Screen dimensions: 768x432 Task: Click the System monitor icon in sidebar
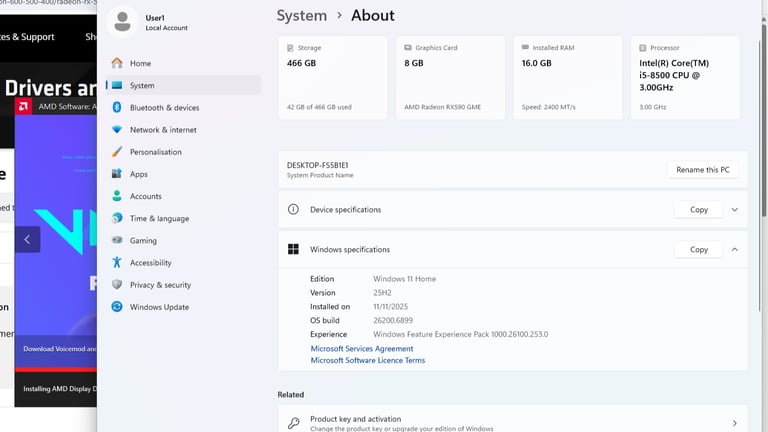pos(117,85)
